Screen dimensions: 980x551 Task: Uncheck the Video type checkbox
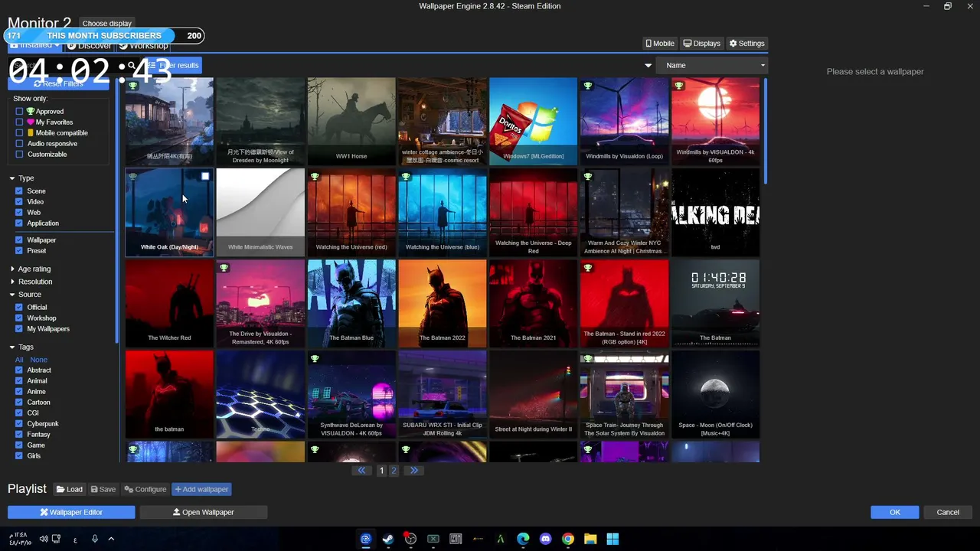(19, 202)
